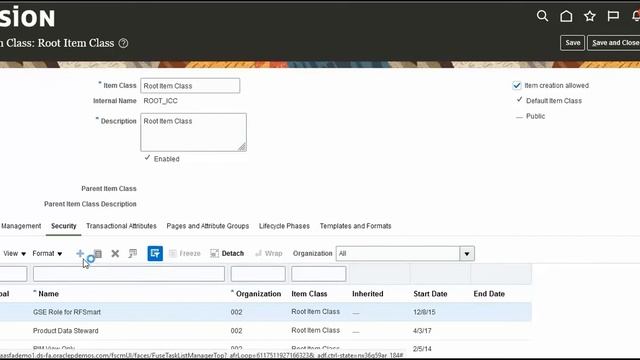Click the ROOT_ICC internal name value

coord(160,101)
